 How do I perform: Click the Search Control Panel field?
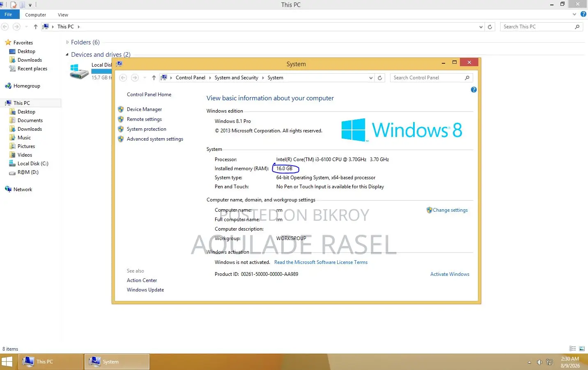tap(431, 78)
